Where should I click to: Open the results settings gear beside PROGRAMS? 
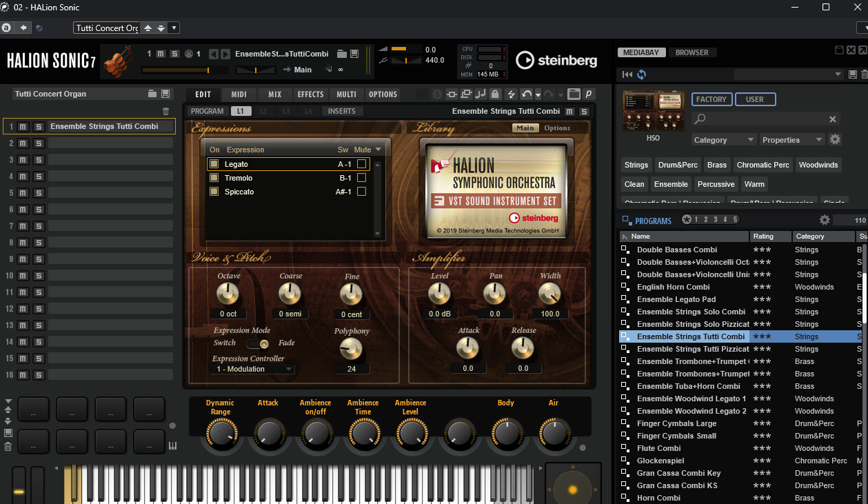[x=825, y=220]
